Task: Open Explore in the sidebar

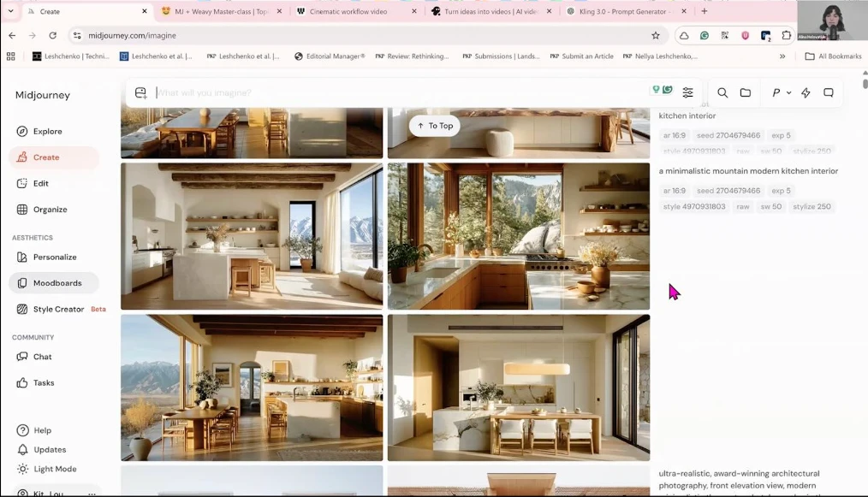Action: [47, 131]
